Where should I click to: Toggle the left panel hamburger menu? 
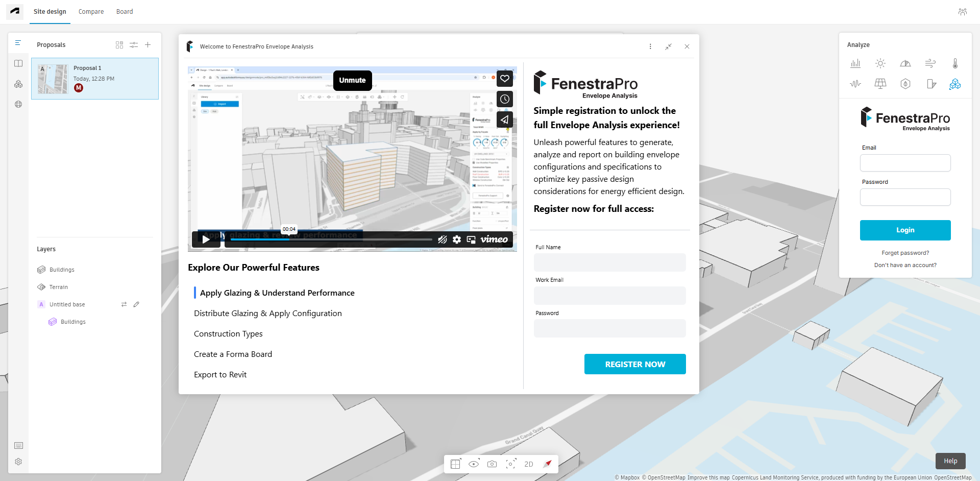point(18,43)
